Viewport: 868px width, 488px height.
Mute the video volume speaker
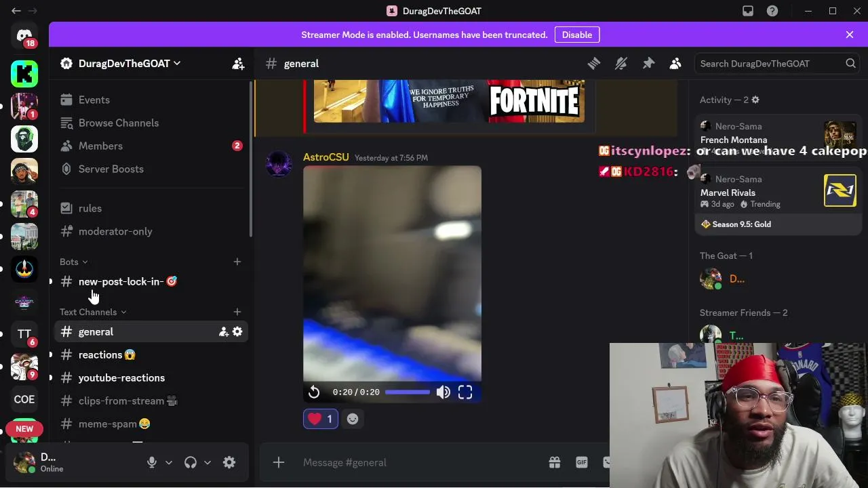[x=443, y=392]
